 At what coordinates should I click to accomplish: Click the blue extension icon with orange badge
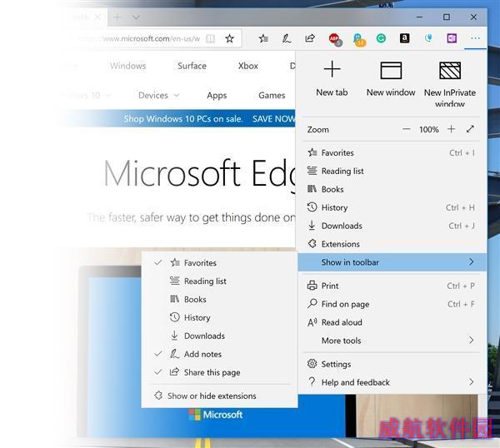click(359, 39)
